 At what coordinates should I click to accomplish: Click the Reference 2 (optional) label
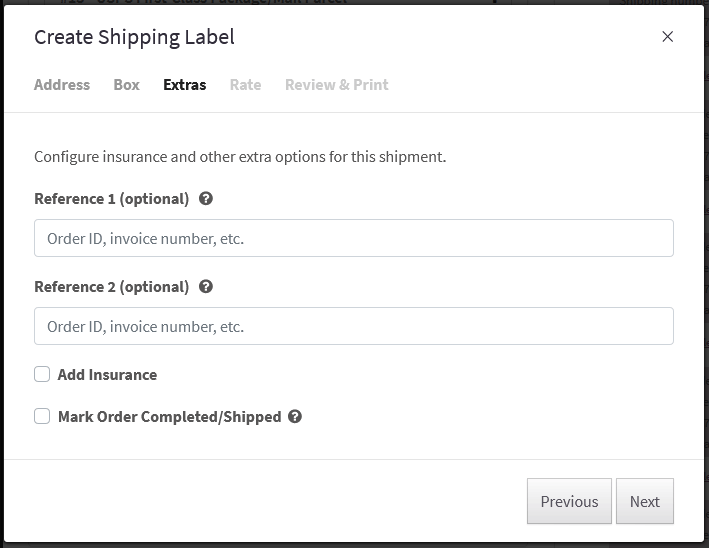point(112,287)
